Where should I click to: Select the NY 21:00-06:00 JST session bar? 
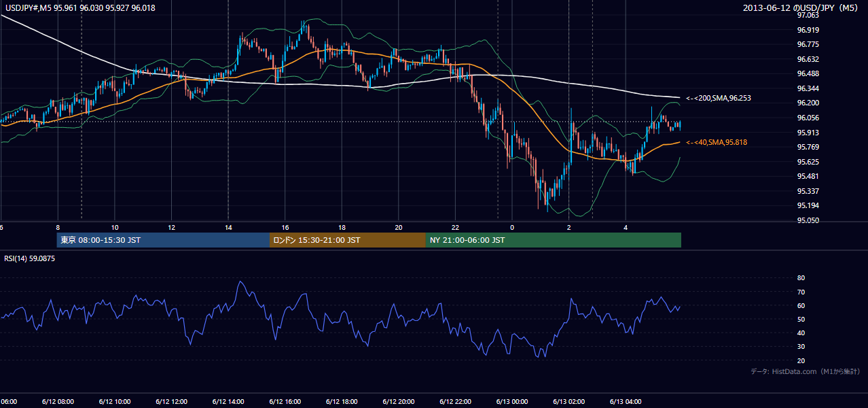click(554, 240)
